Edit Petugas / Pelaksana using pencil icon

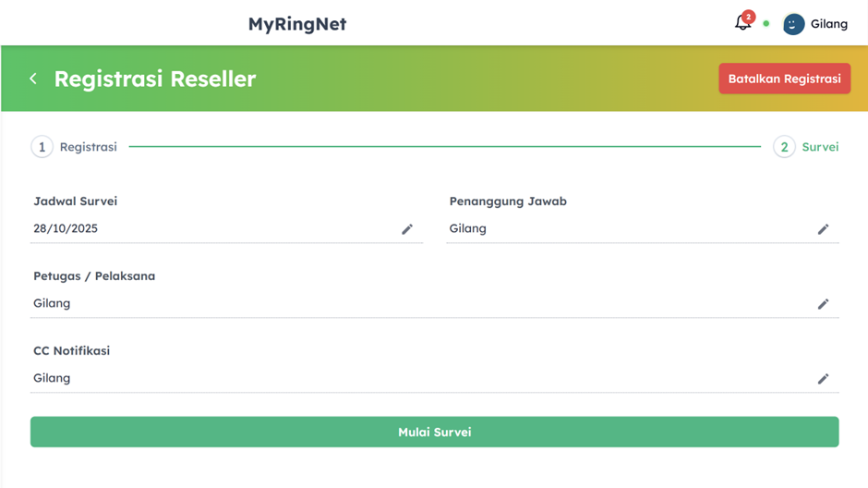click(823, 304)
